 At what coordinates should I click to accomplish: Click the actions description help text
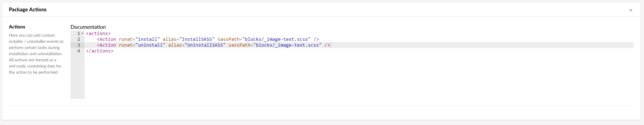coord(36,54)
